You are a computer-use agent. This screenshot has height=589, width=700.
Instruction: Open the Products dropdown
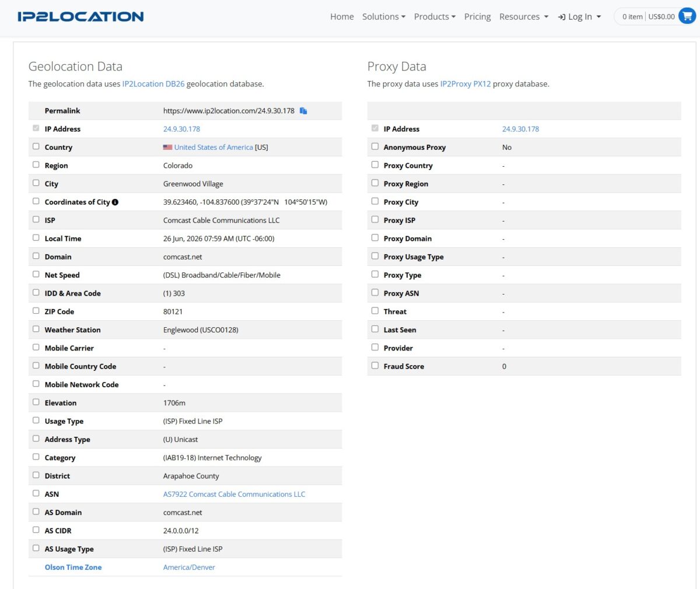pyautogui.click(x=435, y=17)
